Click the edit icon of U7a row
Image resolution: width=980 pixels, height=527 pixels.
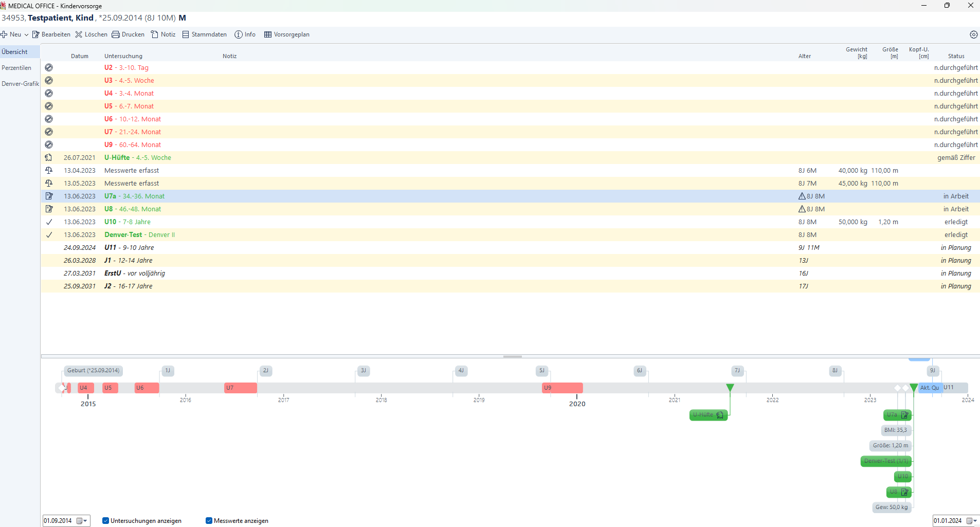(49, 196)
